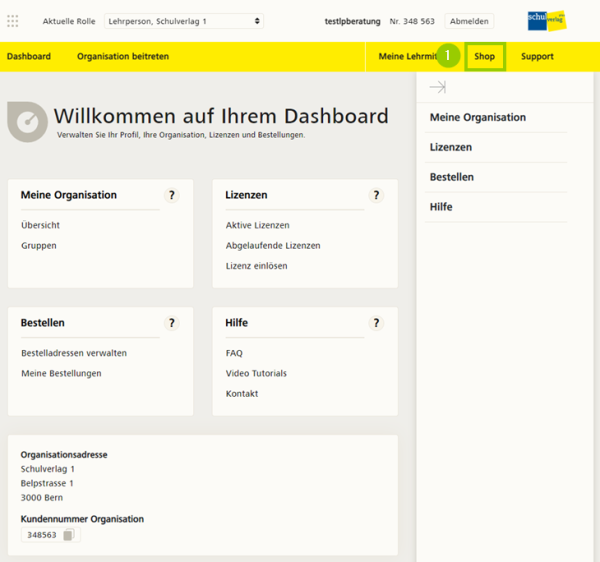600x562 pixels.
Task: Open help for Bestellen card
Action: tap(172, 324)
